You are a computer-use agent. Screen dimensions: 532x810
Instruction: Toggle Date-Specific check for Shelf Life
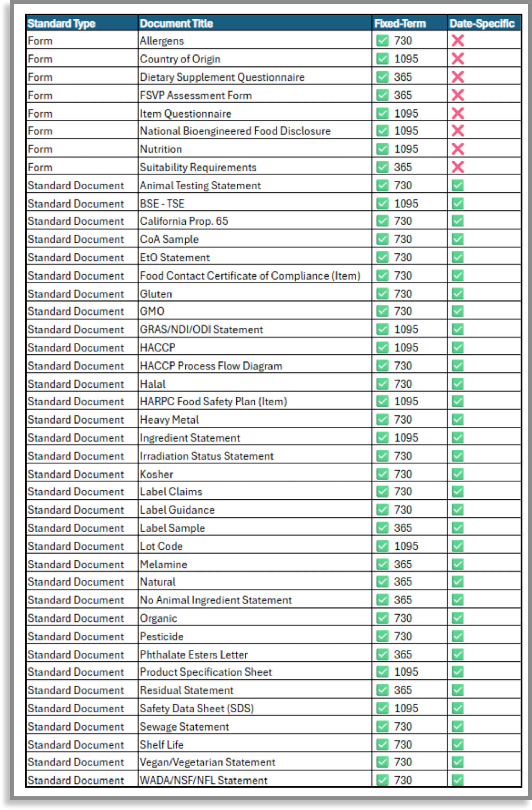click(x=457, y=744)
